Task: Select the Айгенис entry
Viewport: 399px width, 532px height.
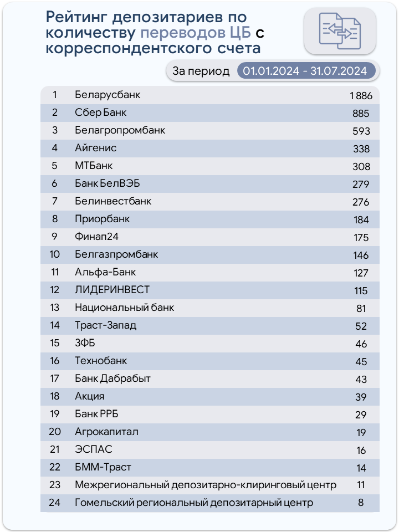Action: (x=96, y=148)
